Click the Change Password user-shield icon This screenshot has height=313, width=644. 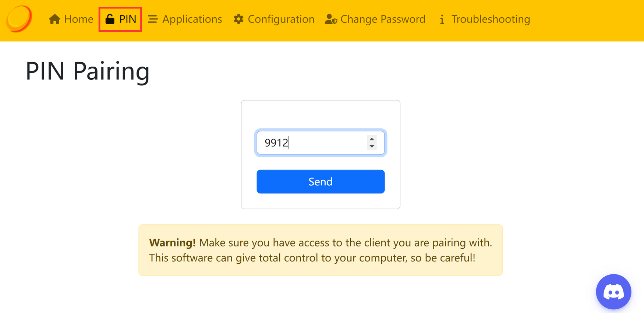pos(331,19)
